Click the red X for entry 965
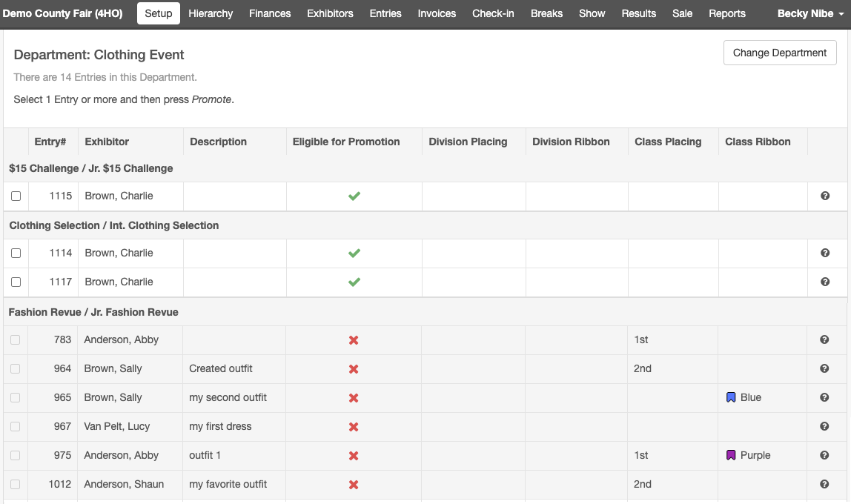 354,398
